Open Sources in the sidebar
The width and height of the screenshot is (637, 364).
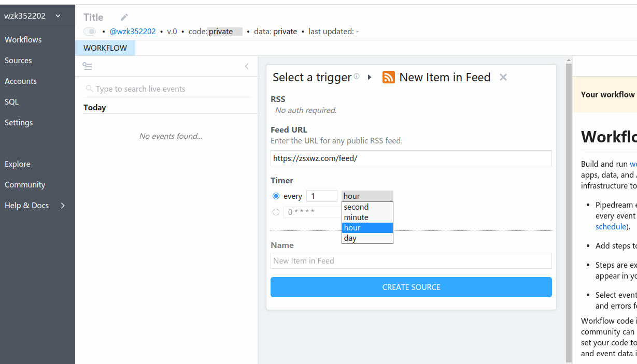click(x=18, y=60)
